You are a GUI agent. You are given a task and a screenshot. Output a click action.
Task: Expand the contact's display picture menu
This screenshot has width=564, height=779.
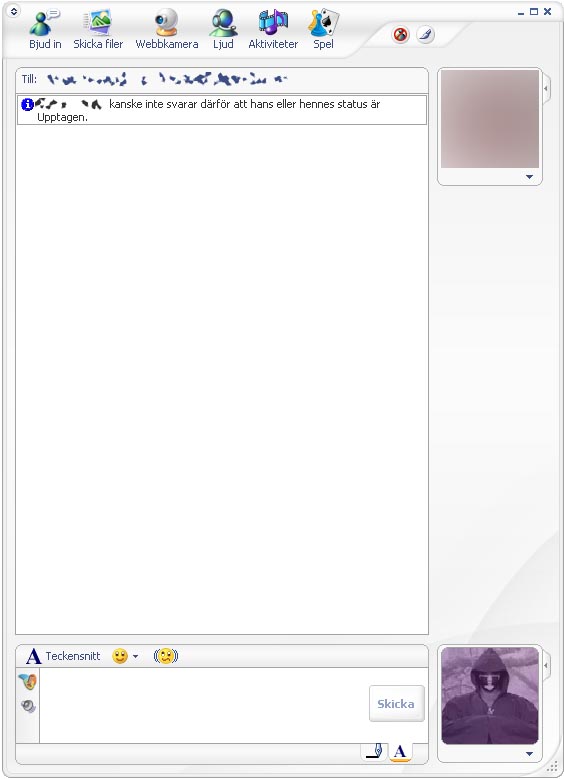[529, 177]
